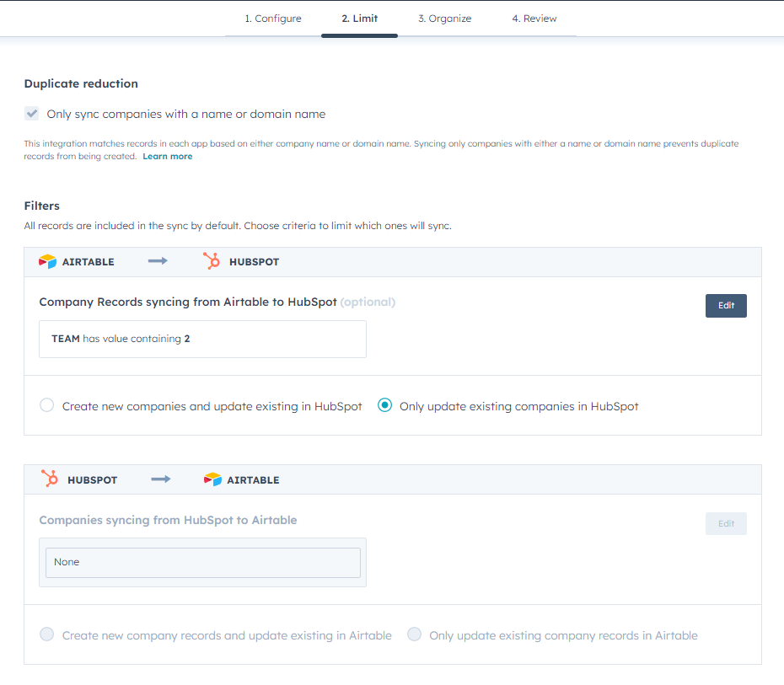Open the '1. Configure' tab
The image size is (784, 685).
pos(272,18)
